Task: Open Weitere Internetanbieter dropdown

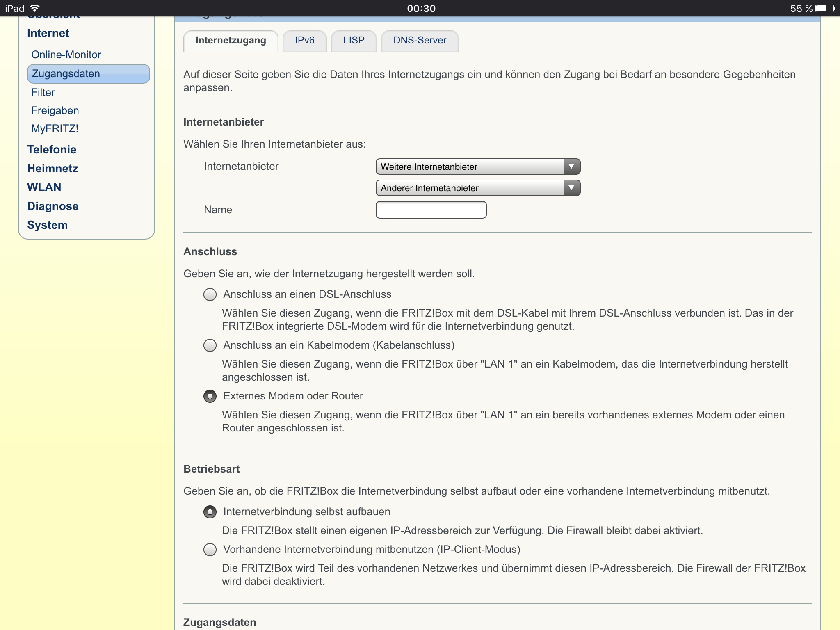Action: click(x=478, y=167)
